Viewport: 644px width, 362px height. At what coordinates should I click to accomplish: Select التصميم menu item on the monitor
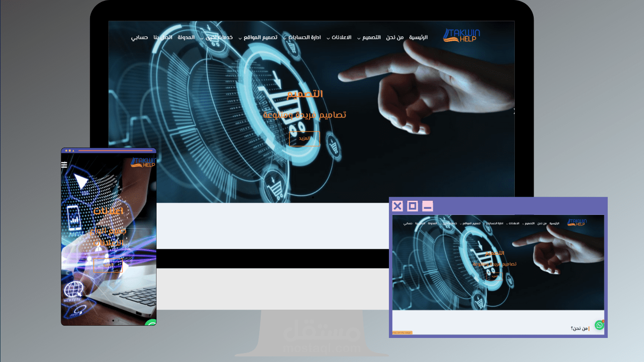pyautogui.click(x=372, y=37)
